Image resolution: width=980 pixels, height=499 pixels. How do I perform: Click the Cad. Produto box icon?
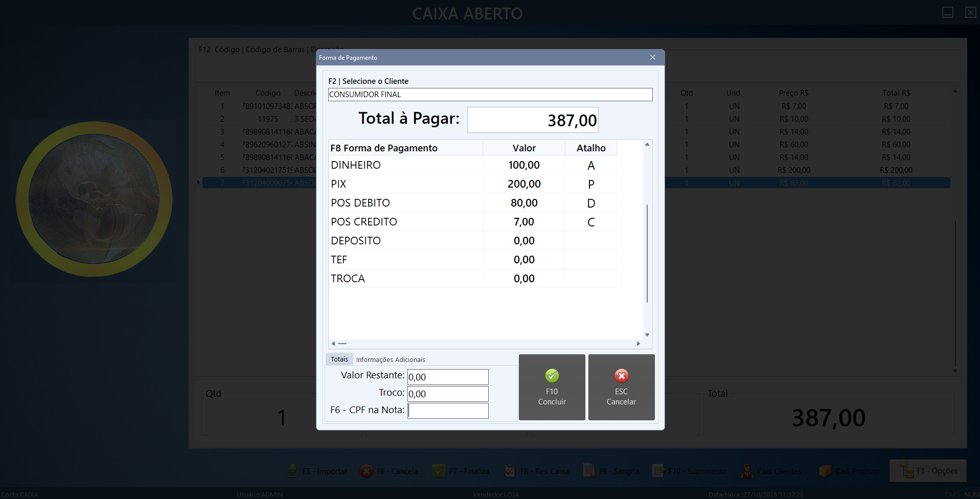click(x=825, y=471)
